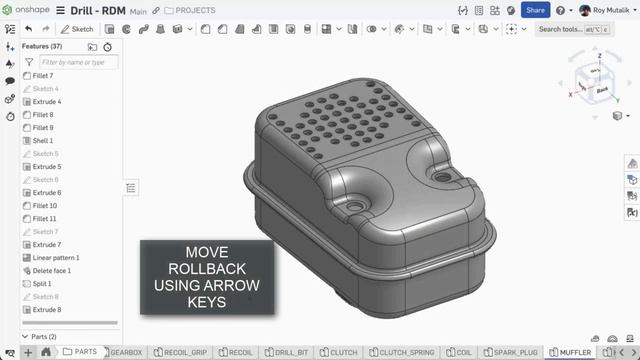Expand the Linear pattern dropdown arrow
The width and height of the screenshot is (640, 360).
point(339,29)
